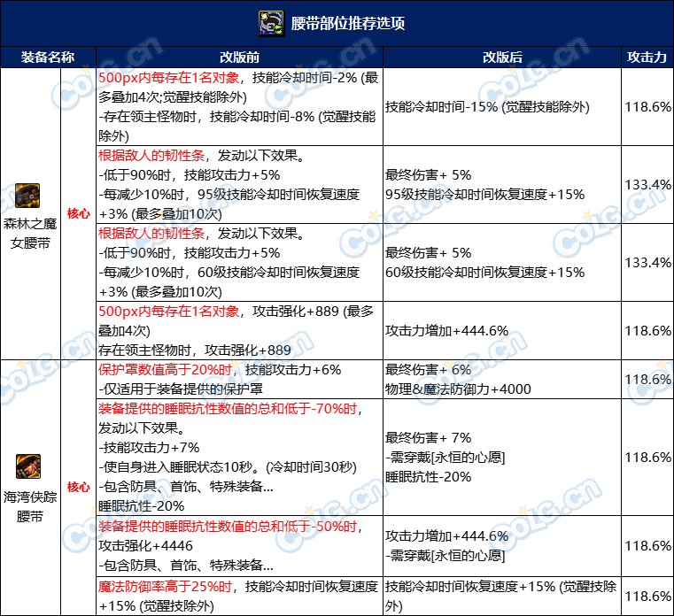
Task: Click the red 保护罩数值高于20%时 text
Action: pos(165,369)
